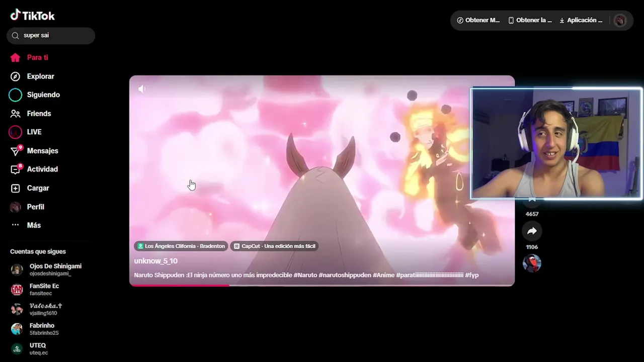Click the Perfil avatar icon in sidebar
This screenshot has height=362, width=644.
[16, 207]
